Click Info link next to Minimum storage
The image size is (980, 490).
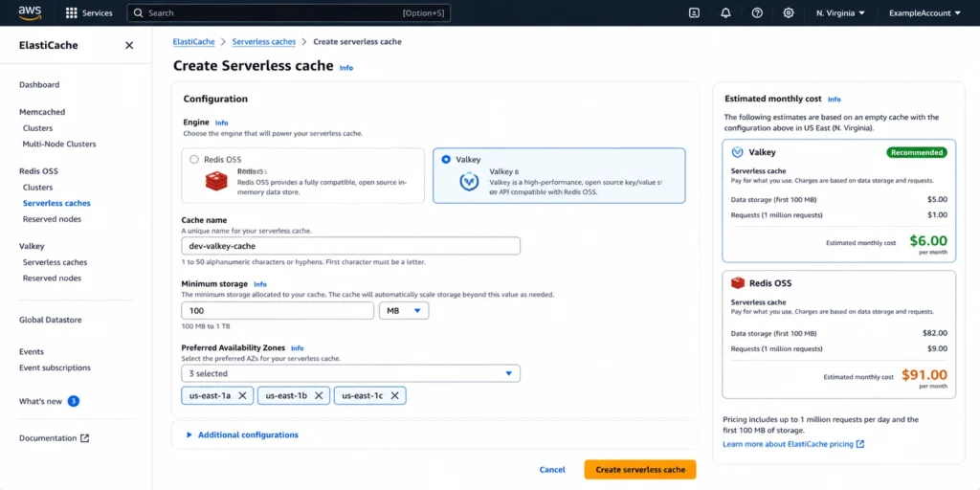(260, 284)
